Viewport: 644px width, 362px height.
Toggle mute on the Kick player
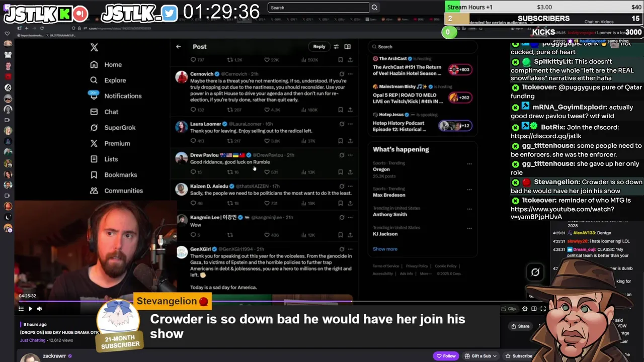click(39, 309)
